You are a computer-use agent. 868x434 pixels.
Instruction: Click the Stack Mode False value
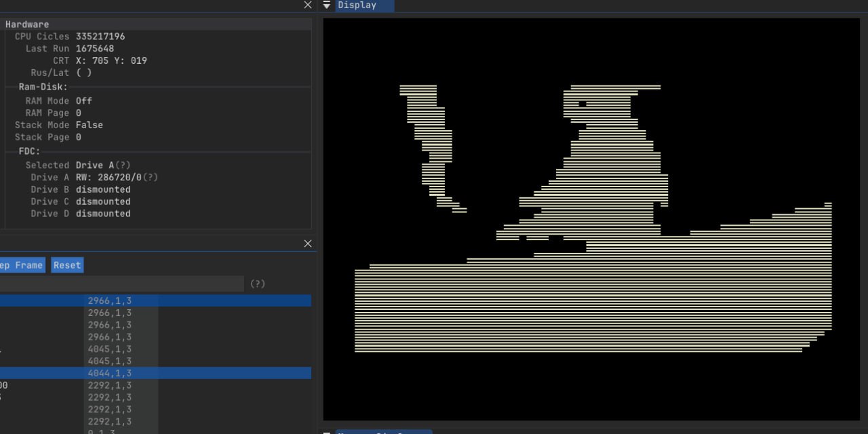[90, 125]
